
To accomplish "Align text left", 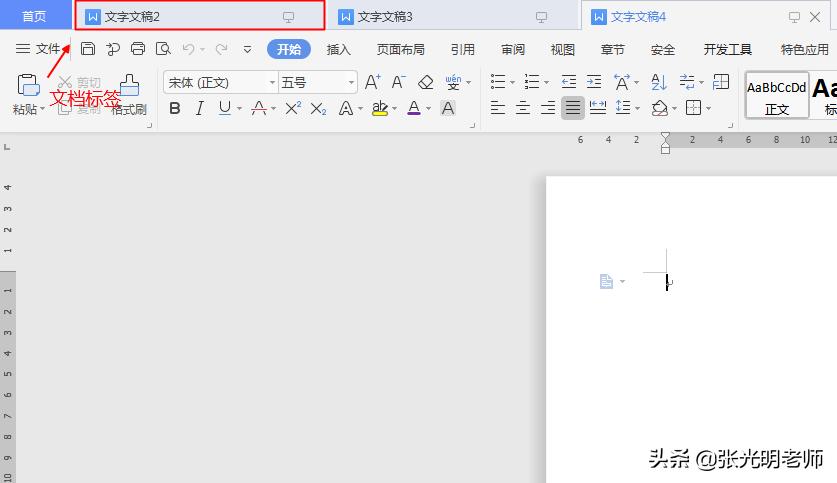I will coord(498,108).
